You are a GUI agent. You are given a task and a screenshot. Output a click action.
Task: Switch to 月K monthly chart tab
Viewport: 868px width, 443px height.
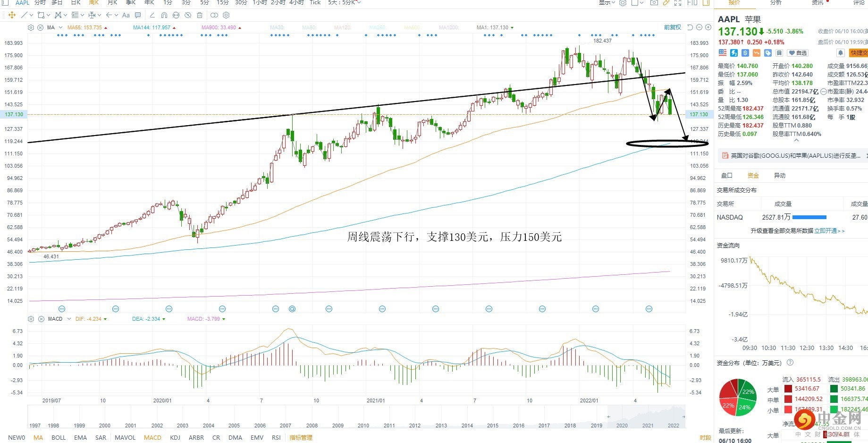[112, 2]
